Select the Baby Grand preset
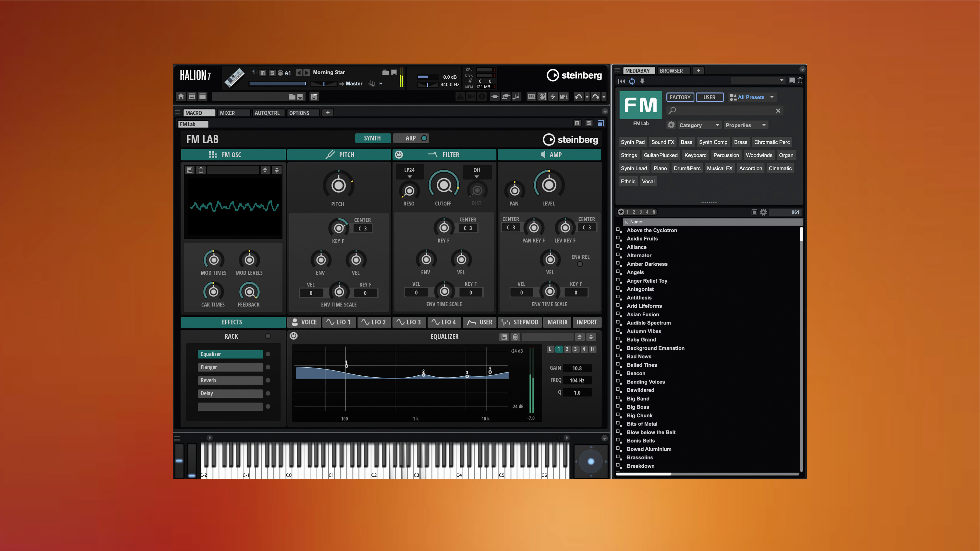Image resolution: width=980 pixels, height=551 pixels. (x=641, y=340)
